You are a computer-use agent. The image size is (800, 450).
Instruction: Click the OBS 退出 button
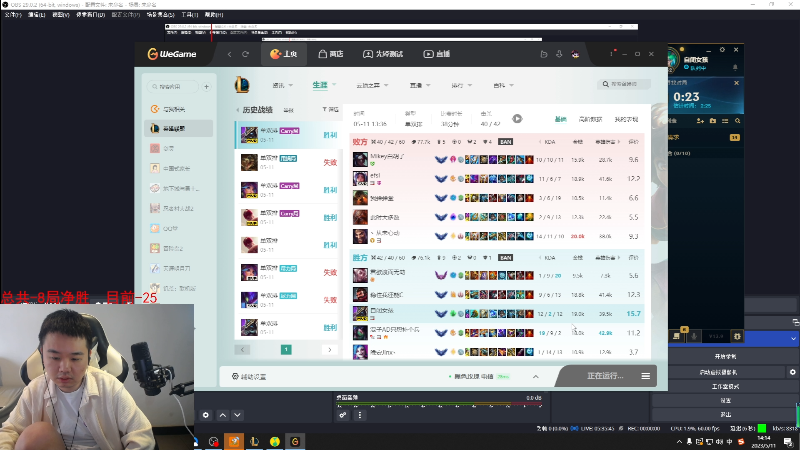coord(726,414)
